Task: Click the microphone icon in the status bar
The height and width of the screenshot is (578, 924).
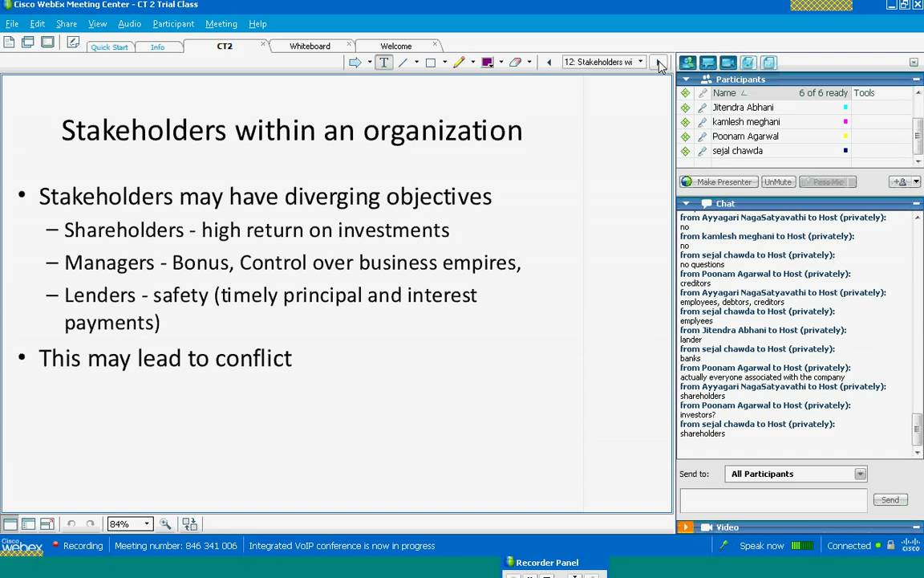Action: pos(724,546)
